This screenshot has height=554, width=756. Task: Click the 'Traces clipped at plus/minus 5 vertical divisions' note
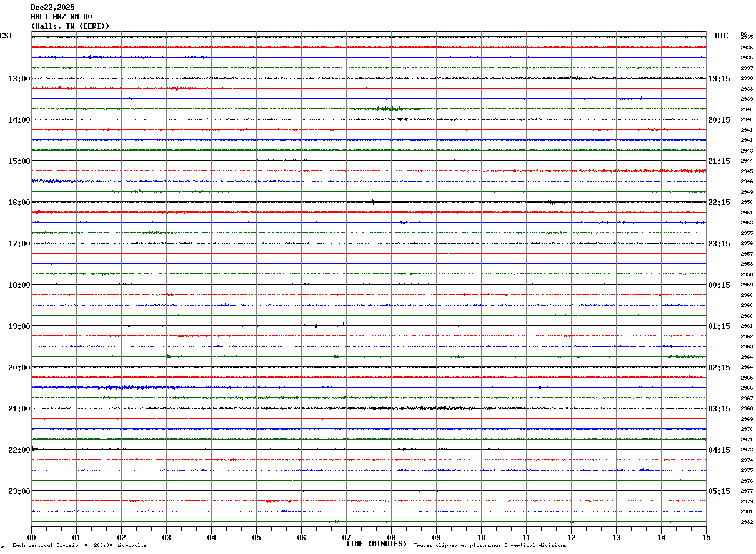pyautogui.click(x=490, y=546)
